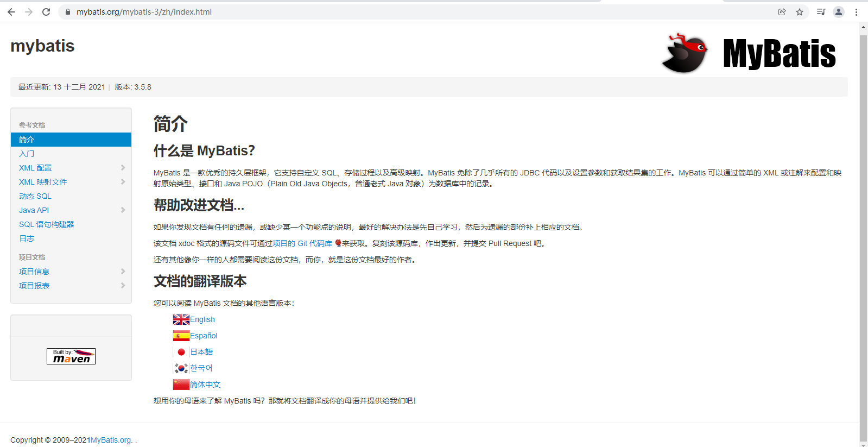Open the XML 配置 sidebar page
The width and height of the screenshot is (868, 447).
[35, 168]
